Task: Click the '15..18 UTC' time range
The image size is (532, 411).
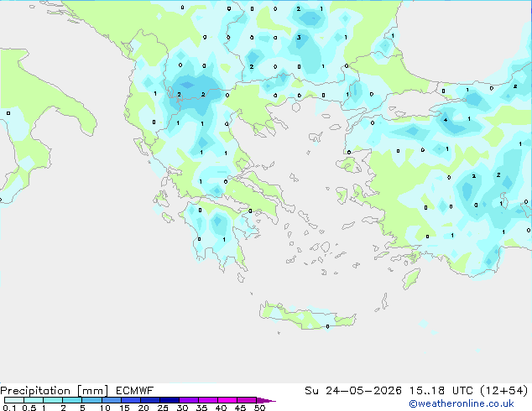Action: (441, 391)
